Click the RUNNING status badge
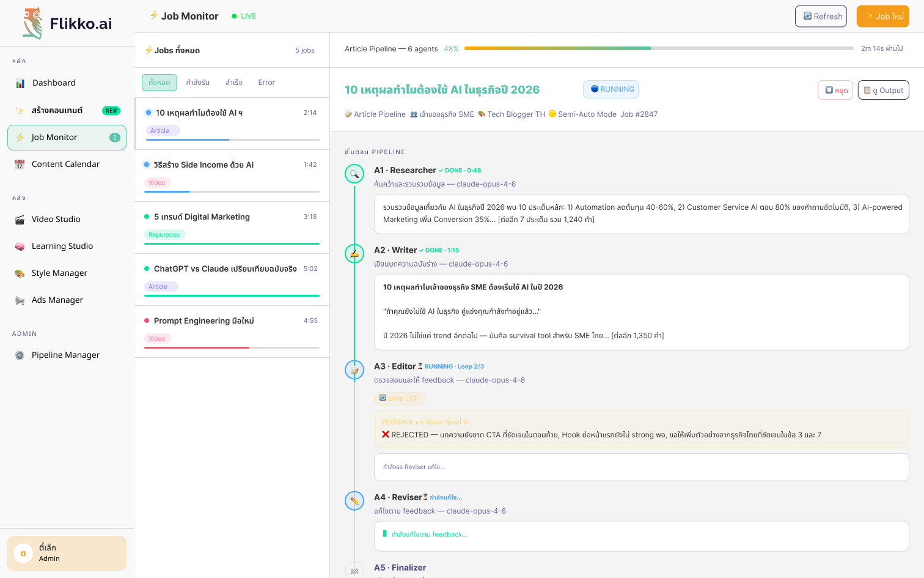The height and width of the screenshot is (578, 924). pyautogui.click(x=611, y=89)
